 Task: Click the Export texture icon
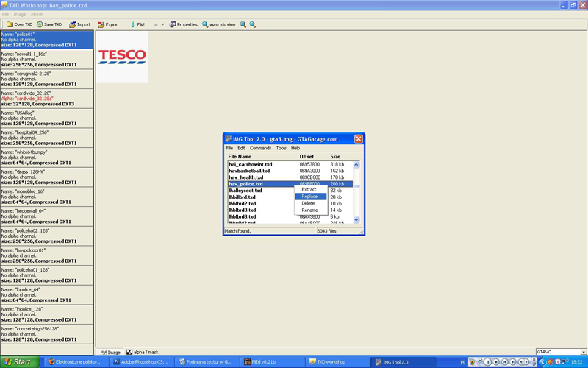(101, 24)
